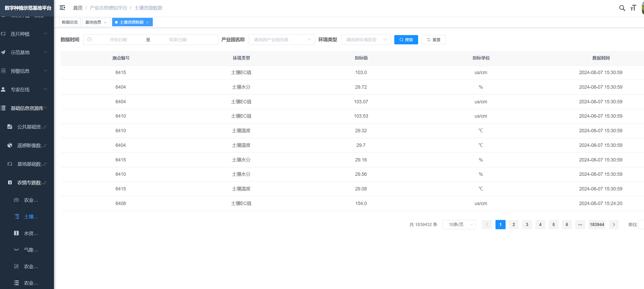Switch to the 基地信息 tab

point(93,22)
